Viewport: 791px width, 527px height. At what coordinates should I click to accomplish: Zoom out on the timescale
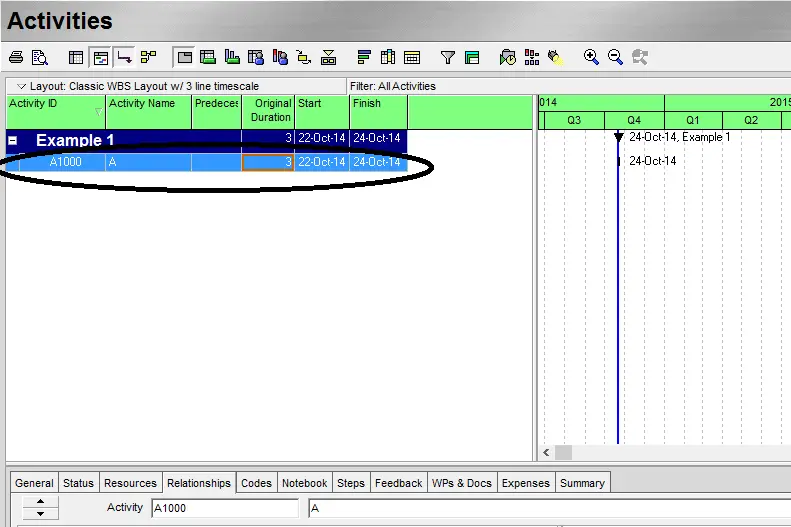(x=615, y=57)
